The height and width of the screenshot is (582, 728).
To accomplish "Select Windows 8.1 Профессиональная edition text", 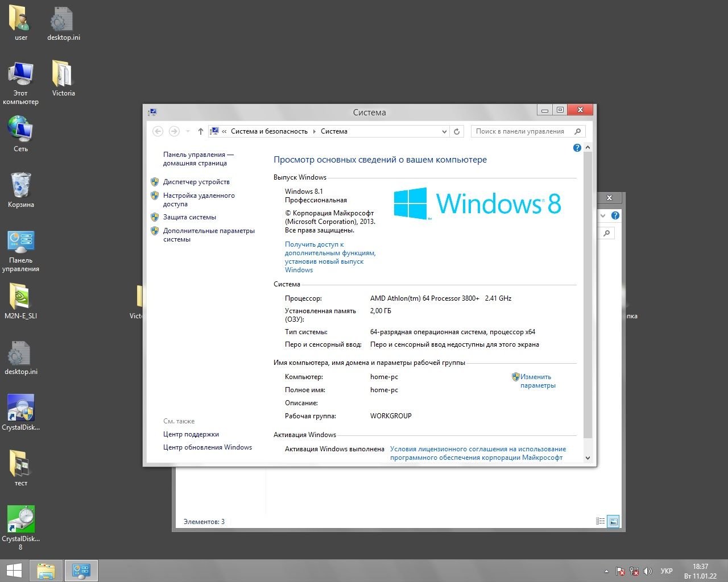I will pos(316,196).
